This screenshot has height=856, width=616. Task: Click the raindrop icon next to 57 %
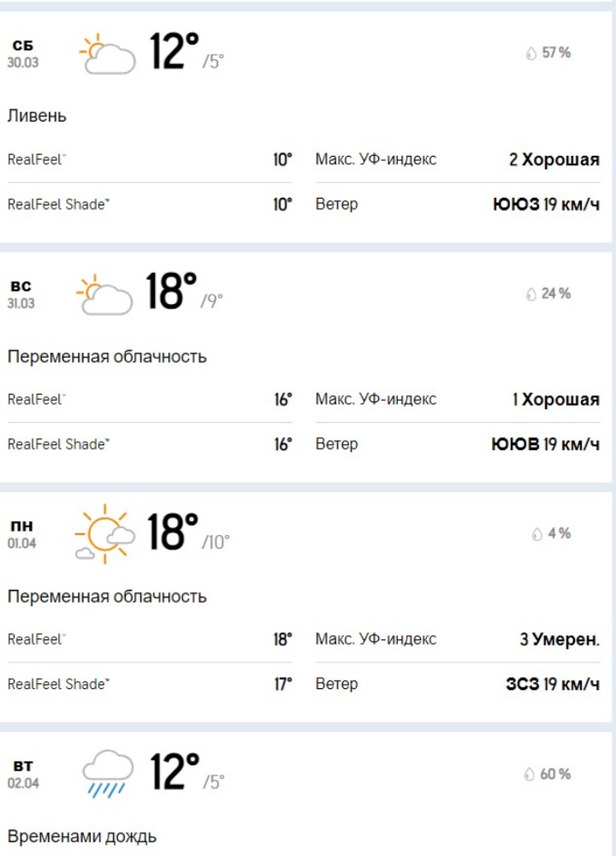(531, 53)
